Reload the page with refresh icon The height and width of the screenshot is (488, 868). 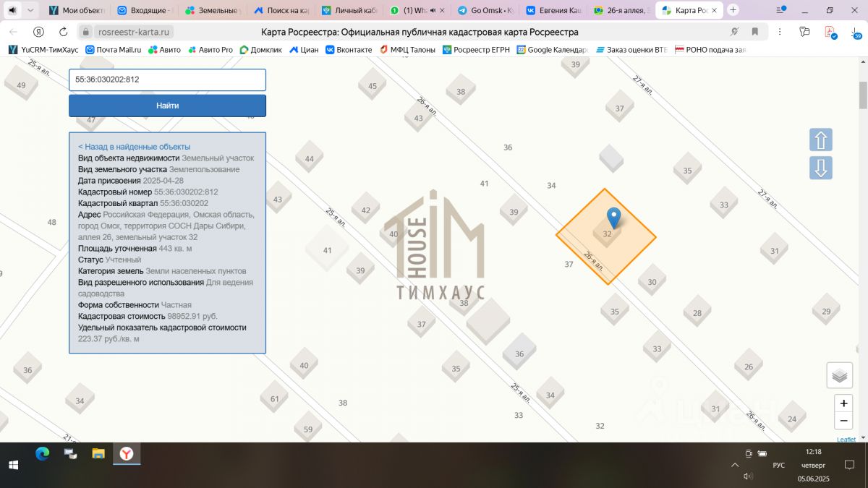pyautogui.click(x=64, y=32)
